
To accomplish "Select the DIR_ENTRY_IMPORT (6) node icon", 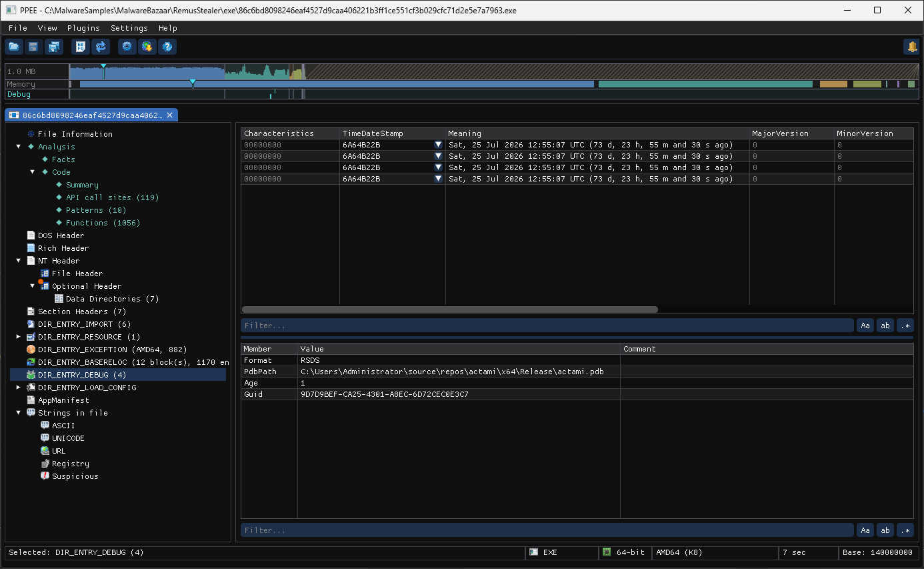I will tap(31, 324).
